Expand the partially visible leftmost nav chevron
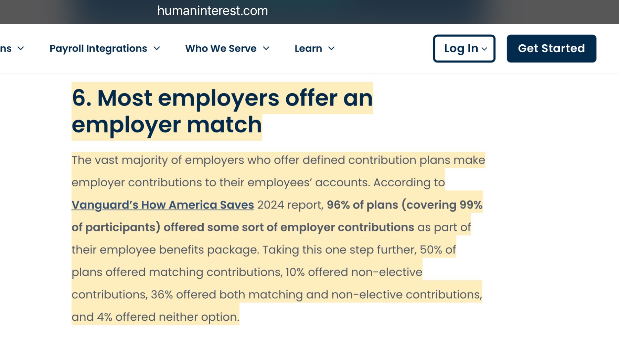The image size is (619, 364). (x=21, y=48)
